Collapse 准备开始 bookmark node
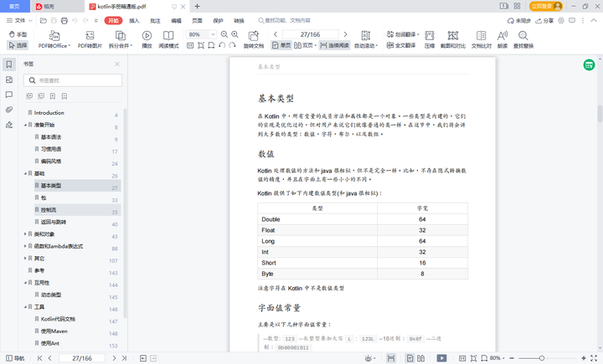This screenshot has width=603, height=364. tap(25, 125)
